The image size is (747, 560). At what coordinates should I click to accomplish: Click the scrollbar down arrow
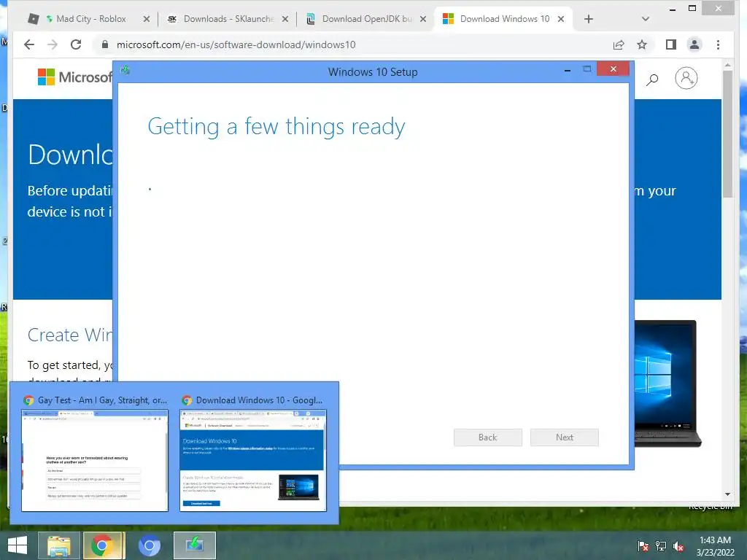coord(727,494)
